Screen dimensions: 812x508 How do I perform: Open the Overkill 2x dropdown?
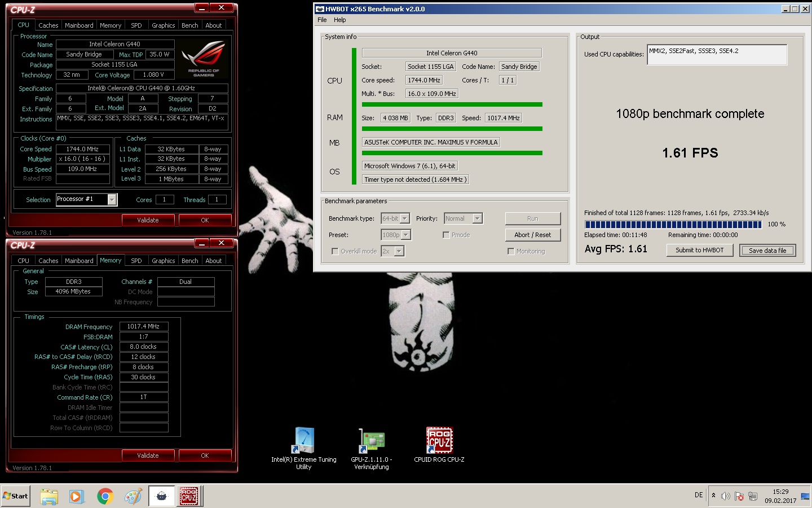[399, 251]
